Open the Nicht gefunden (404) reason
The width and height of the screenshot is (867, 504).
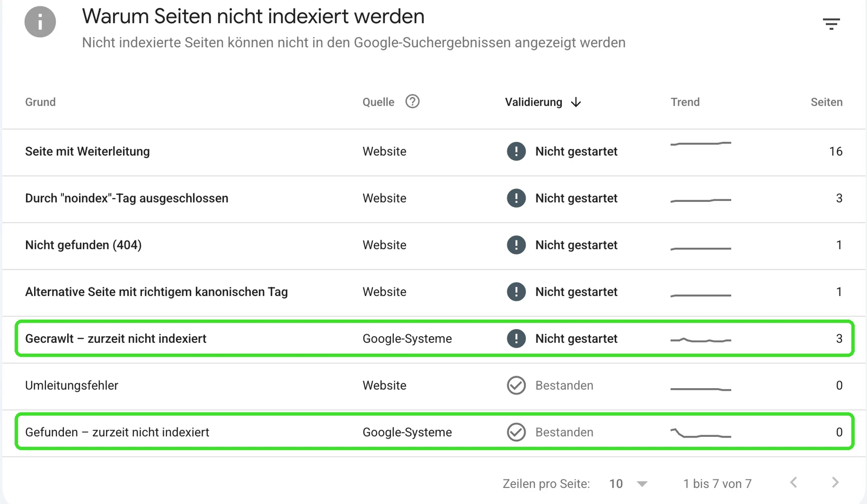click(83, 245)
